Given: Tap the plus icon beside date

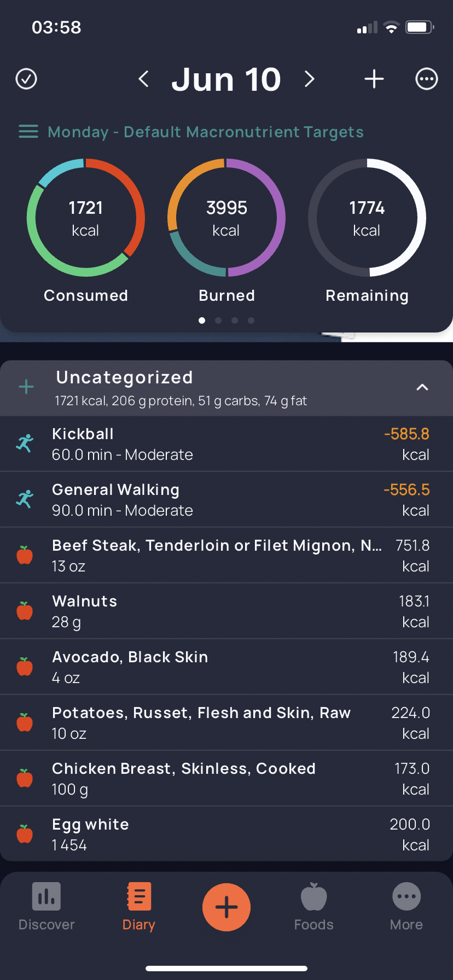Looking at the screenshot, I should click(374, 79).
